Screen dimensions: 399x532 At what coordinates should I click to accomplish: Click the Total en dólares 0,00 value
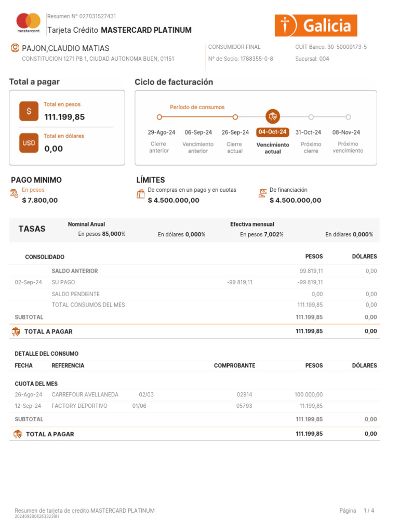click(54, 149)
